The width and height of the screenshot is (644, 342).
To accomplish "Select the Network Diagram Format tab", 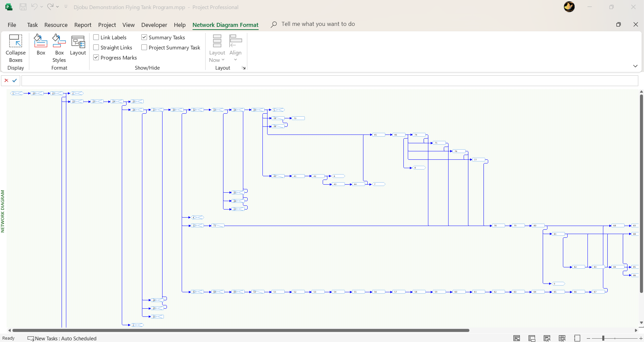I will pos(225,25).
